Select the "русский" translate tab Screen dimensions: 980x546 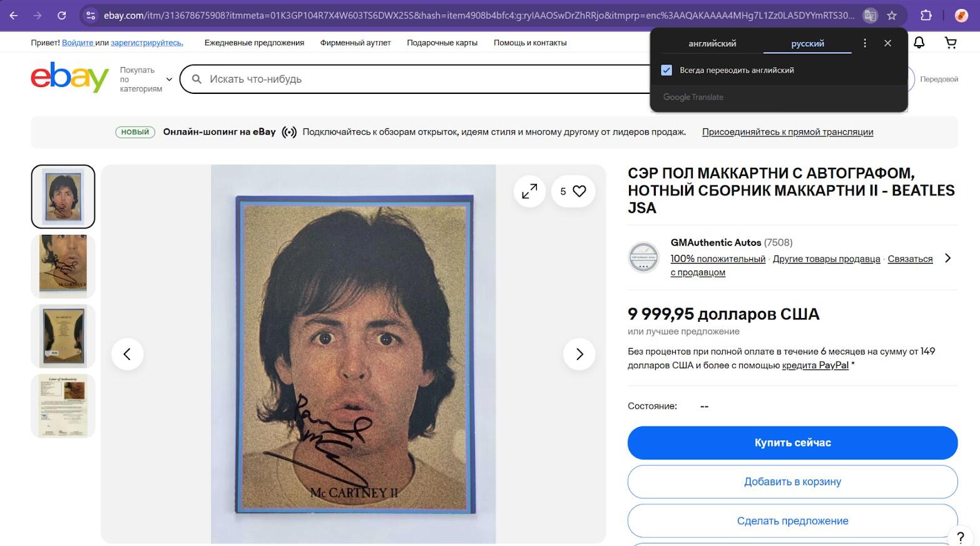point(807,44)
